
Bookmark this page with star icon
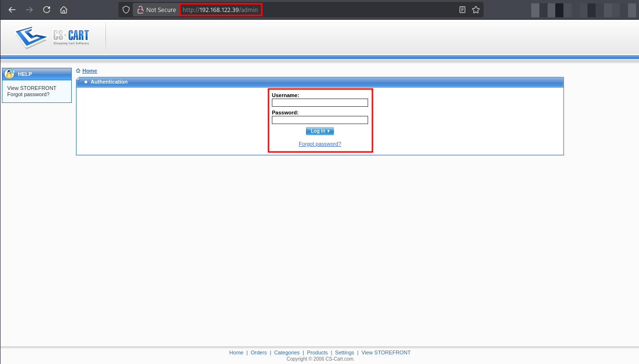pos(476,10)
